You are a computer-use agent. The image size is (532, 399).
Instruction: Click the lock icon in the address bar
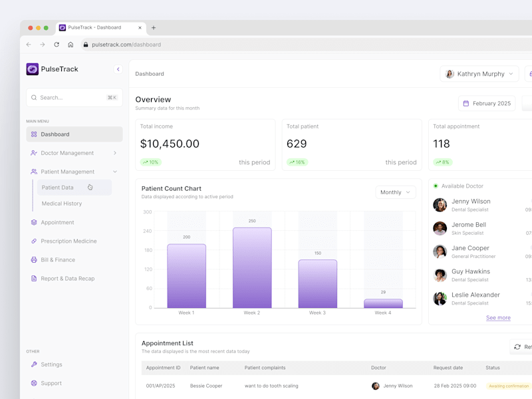click(x=86, y=45)
